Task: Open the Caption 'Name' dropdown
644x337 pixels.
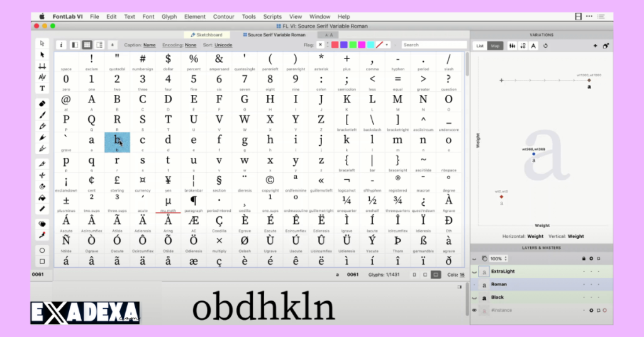Action: click(x=149, y=45)
